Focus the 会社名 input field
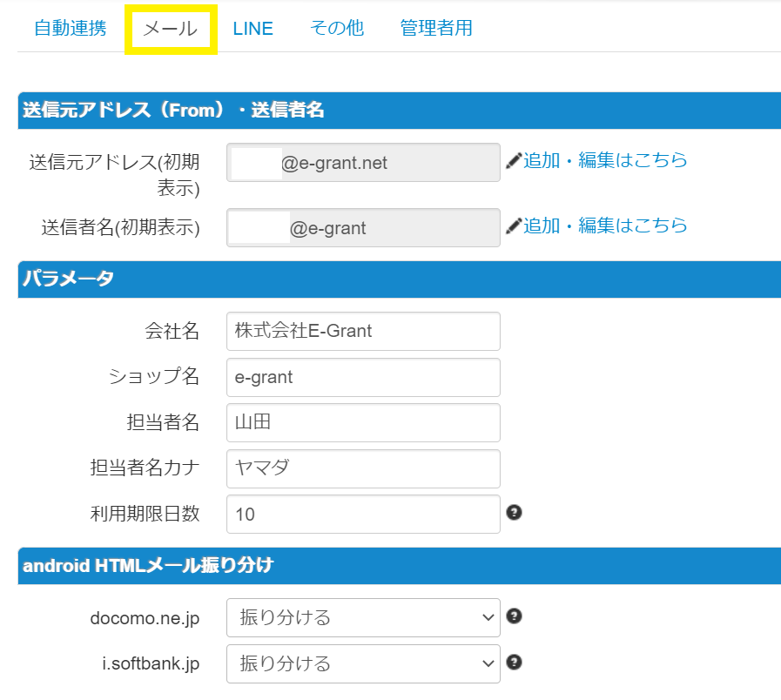This screenshot has height=700, width=781. [363, 331]
